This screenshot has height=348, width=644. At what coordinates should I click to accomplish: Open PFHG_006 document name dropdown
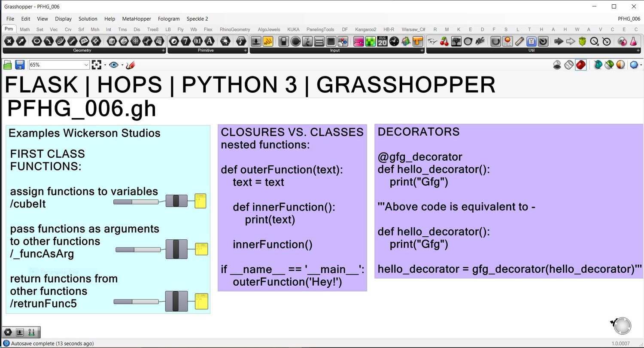pos(629,19)
